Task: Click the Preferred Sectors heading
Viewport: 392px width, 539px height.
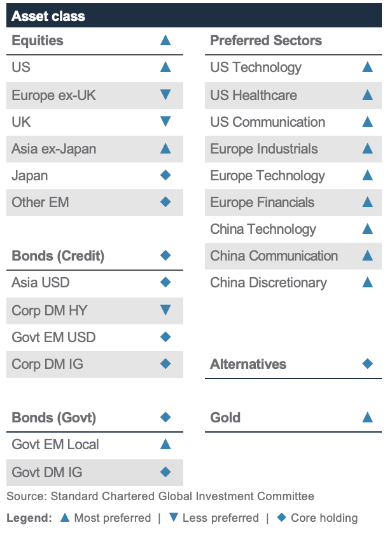Action: click(x=266, y=41)
